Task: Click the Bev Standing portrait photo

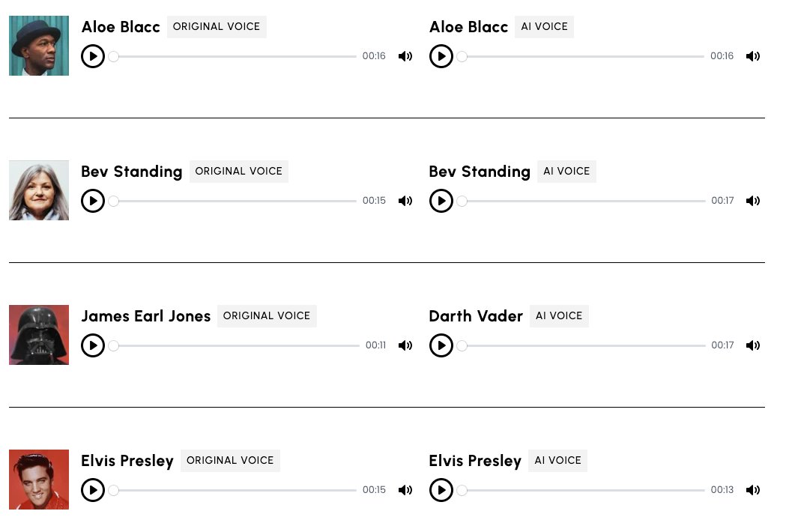Action: pos(39,190)
